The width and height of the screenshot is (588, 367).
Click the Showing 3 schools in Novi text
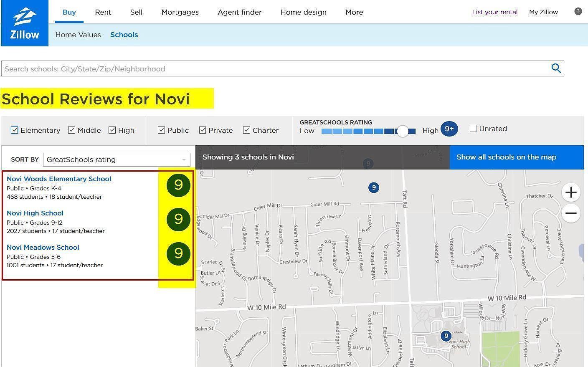click(x=248, y=157)
